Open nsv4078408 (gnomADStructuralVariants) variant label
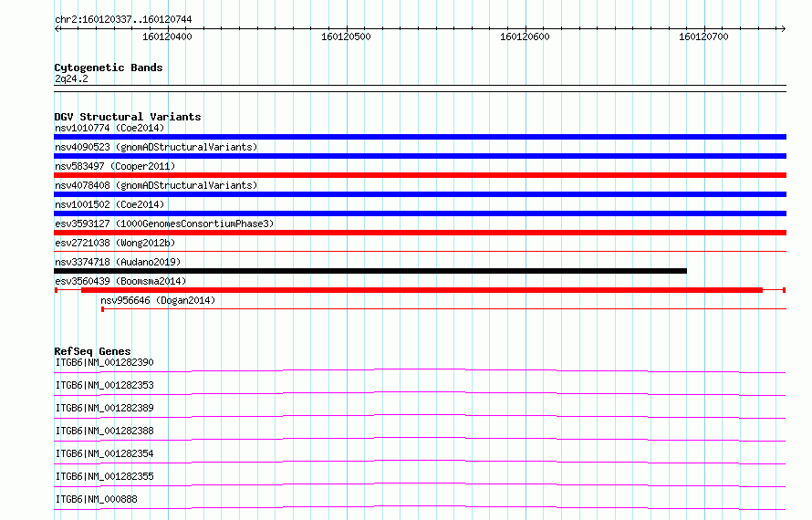812x520 pixels. (156, 185)
